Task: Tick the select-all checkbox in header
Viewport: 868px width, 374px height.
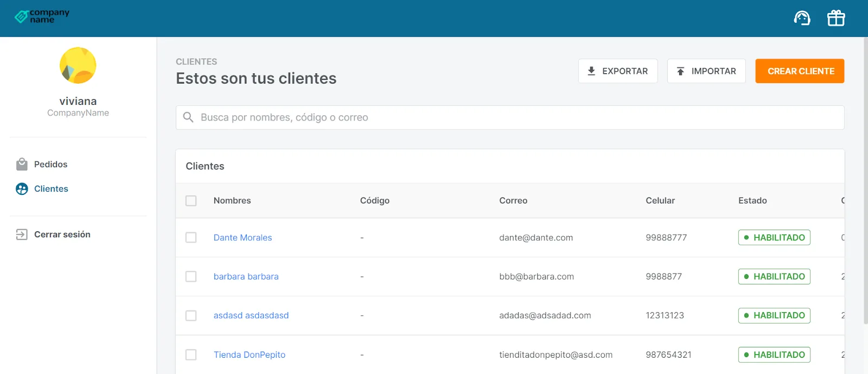Action: 191,201
